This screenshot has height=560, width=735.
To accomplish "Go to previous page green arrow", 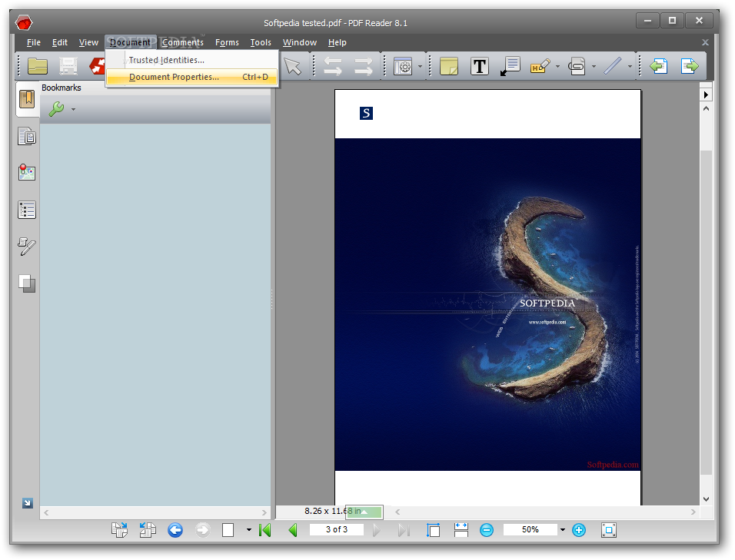I will [x=293, y=530].
